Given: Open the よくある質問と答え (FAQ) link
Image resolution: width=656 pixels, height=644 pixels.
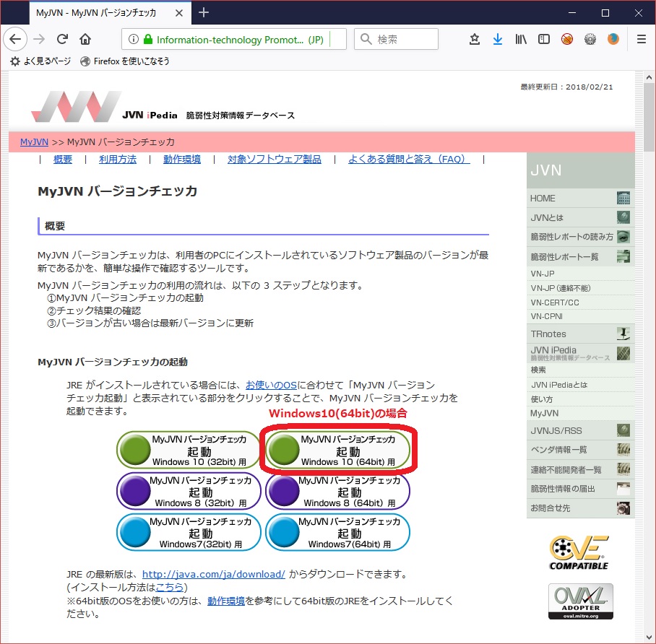Looking at the screenshot, I should (x=409, y=160).
